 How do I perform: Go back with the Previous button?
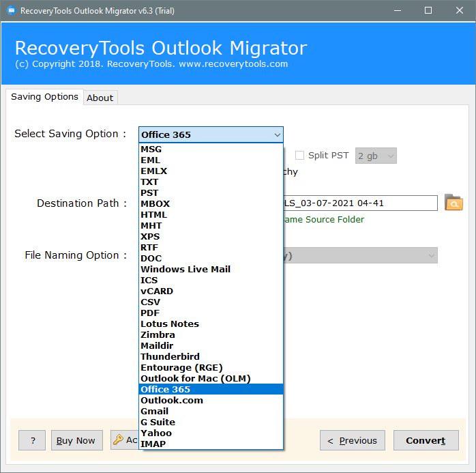353,440
